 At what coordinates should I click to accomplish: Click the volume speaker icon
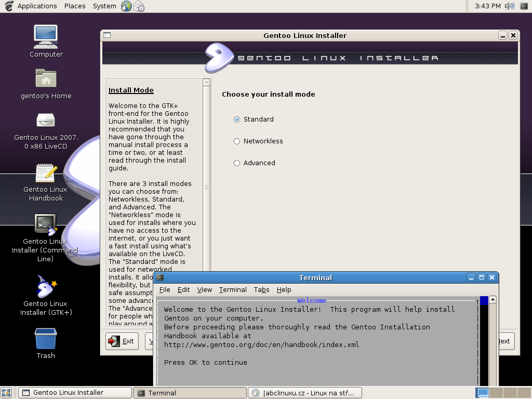click(510, 6)
